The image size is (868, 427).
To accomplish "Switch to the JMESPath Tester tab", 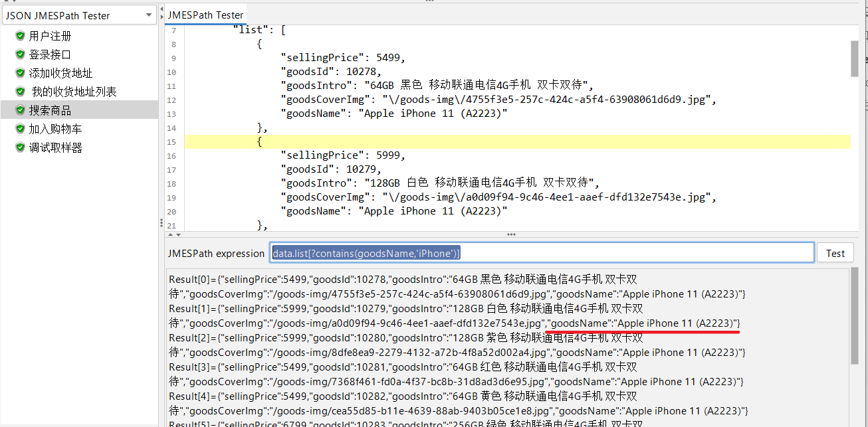I will (x=205, y=15).
